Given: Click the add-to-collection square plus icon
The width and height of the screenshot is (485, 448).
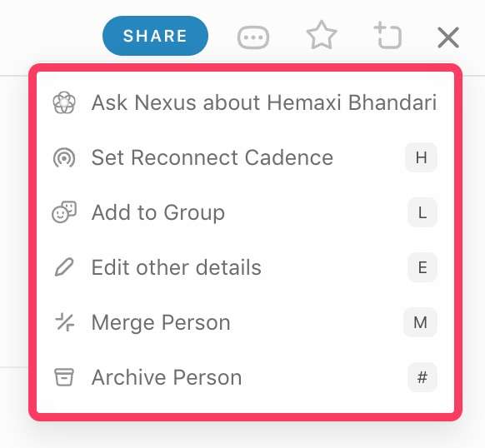Looking at the screenshot, I should [387, 36].
